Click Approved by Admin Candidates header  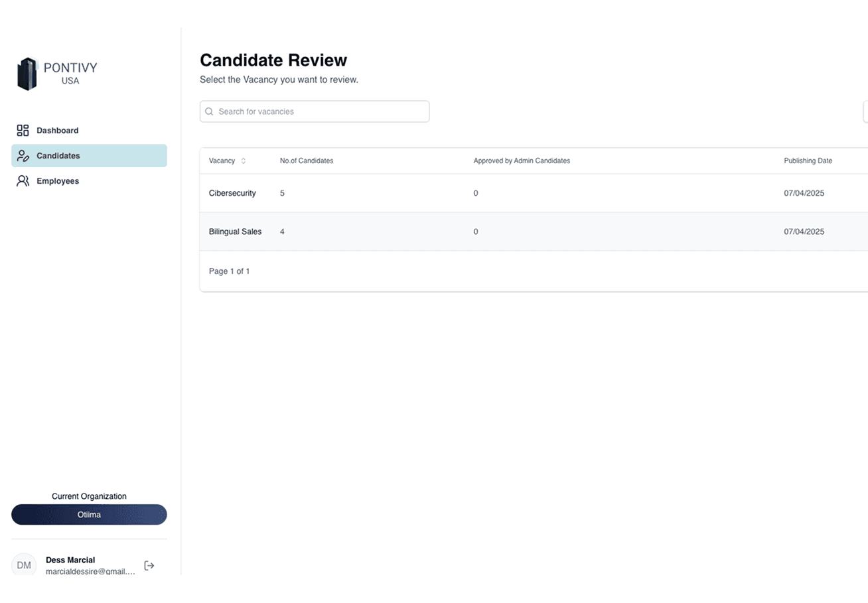coord(522,161)
